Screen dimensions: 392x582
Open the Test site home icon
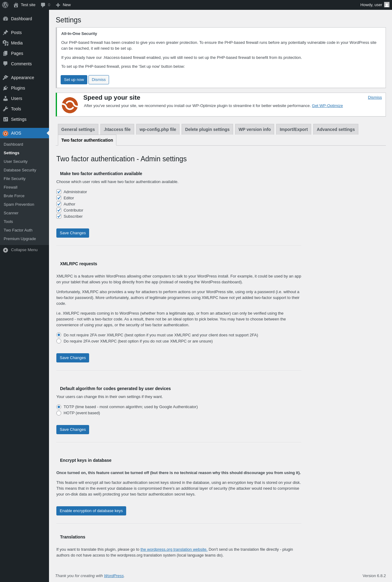[16, 5]
